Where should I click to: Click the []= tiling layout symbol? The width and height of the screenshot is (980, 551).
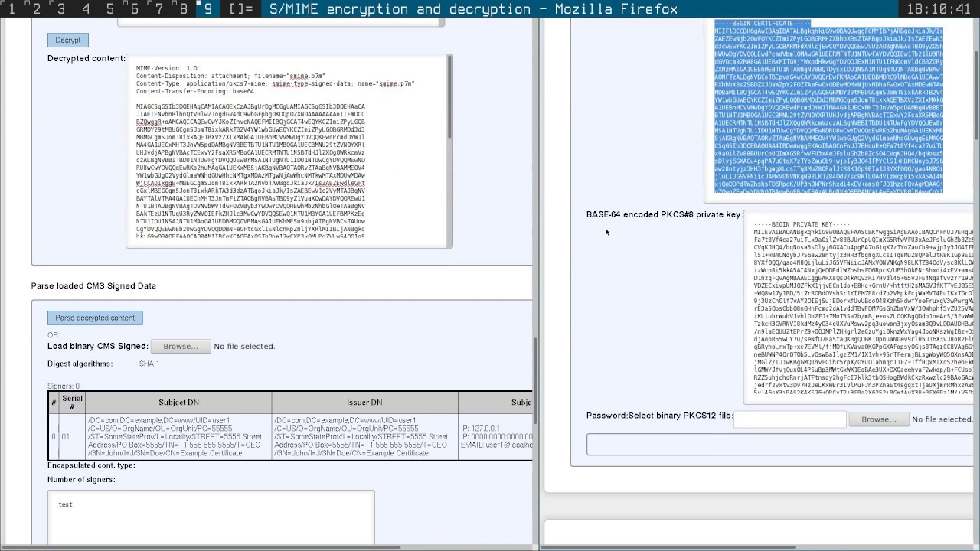click(x=241, y=9)
